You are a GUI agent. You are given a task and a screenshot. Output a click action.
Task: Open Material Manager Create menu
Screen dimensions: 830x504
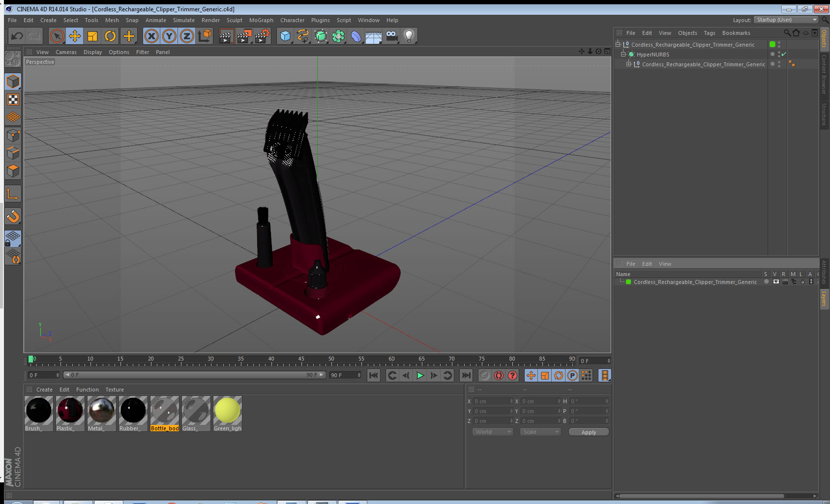click(44, 390)
